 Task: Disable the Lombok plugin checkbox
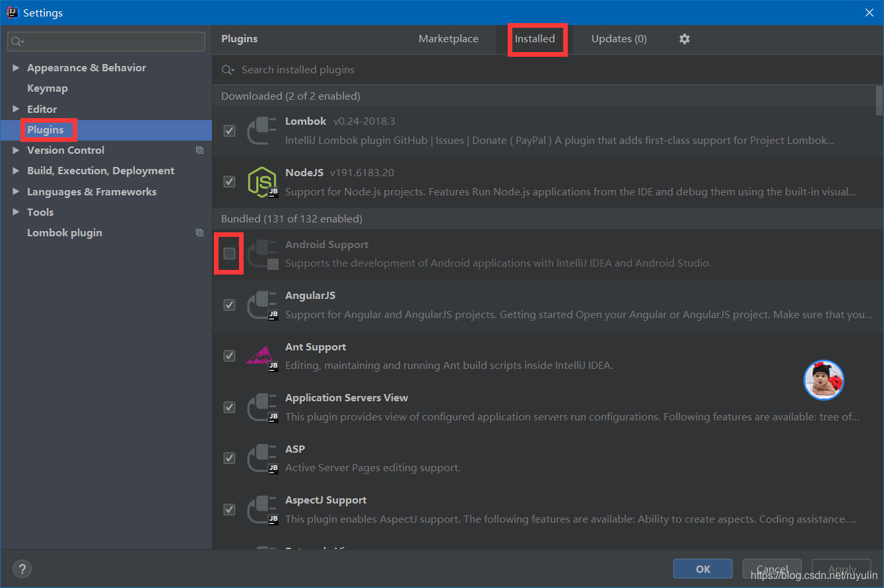pyautogui.click(x=229, y=131)
